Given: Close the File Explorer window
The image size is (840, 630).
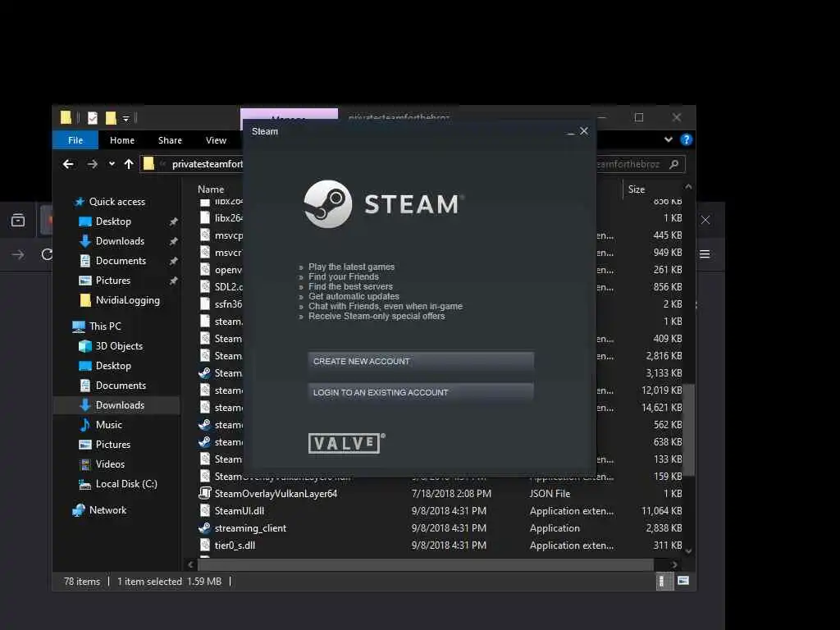Looking at the screenshot, I should (x=677, y=117).
